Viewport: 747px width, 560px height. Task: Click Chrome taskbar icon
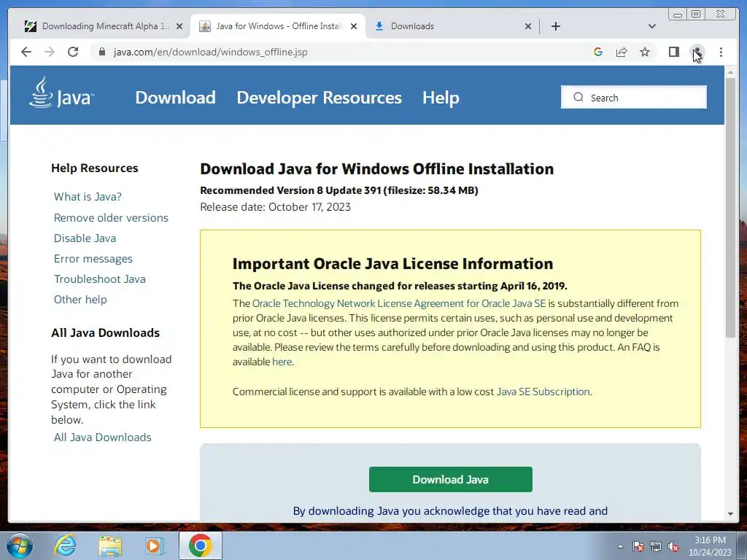(x=200, y=545)
